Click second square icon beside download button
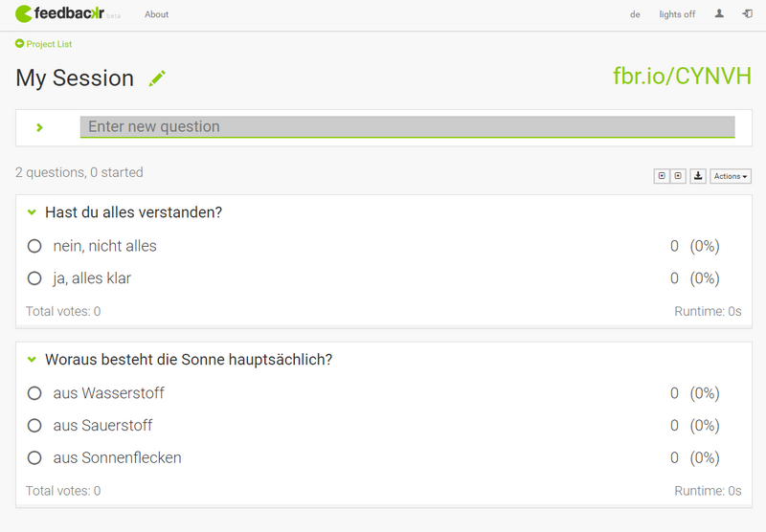The height and width of the screenshot is (532, 766). point(678,176)
